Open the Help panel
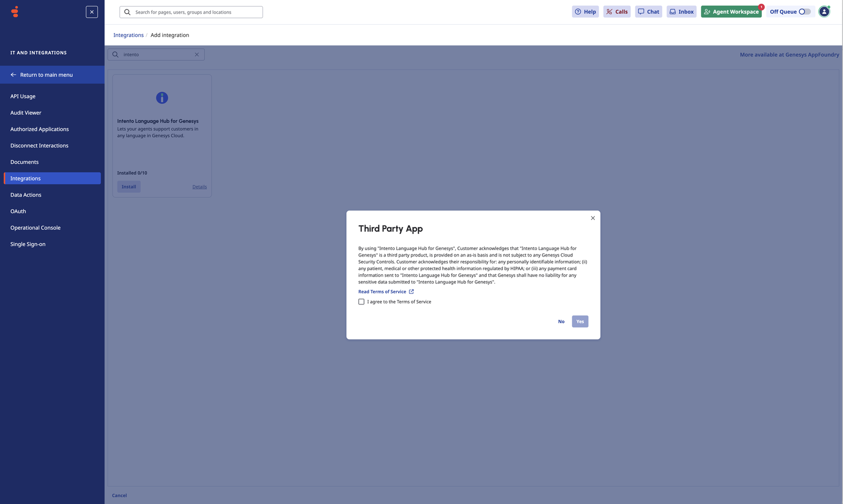This screenshot has width=843, height=504. (x=585, y=12)
